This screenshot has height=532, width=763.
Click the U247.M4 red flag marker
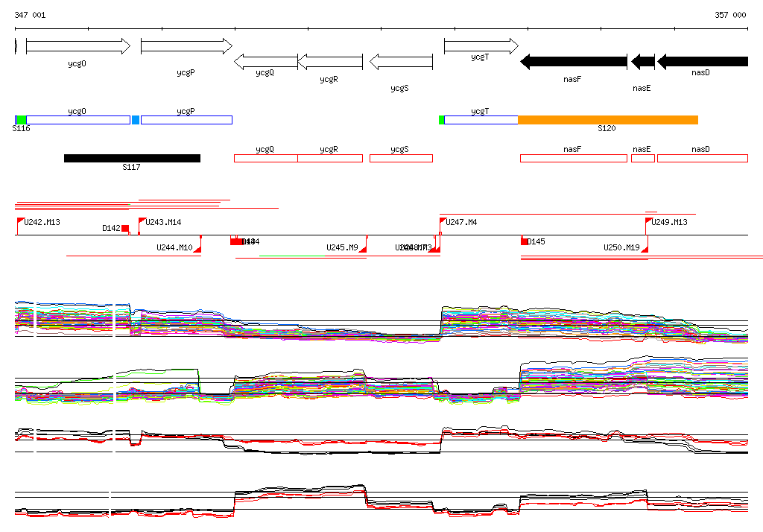(x=443, y=221)
